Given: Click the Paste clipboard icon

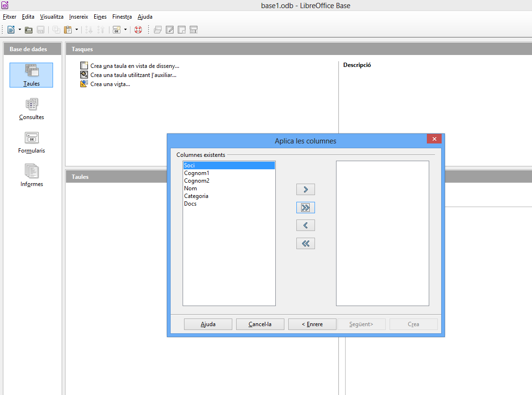Looking at the screenshot, I should pyautogui.click(x=68, y=30).
